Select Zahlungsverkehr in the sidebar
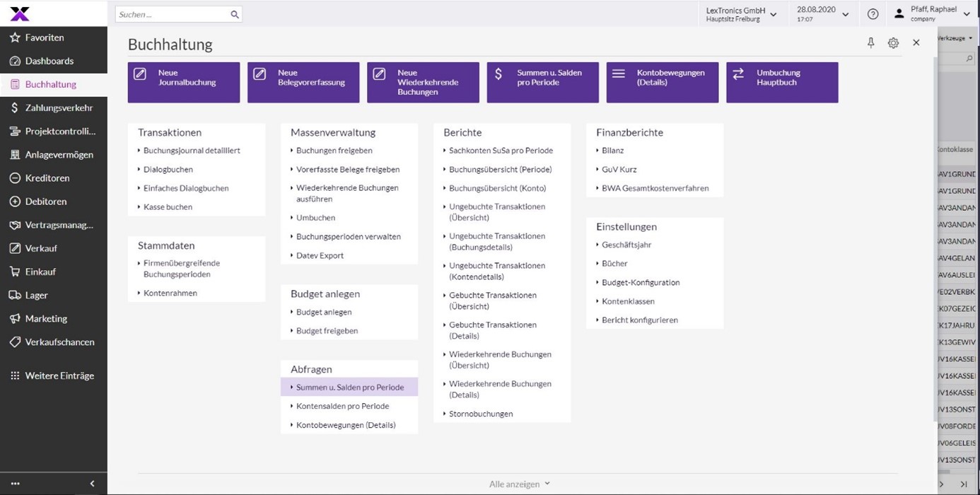980x495 pixels. [x=59, y=107]
